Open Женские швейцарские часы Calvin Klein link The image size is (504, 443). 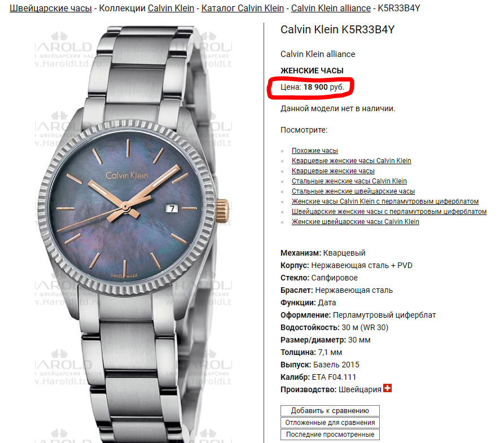click(355, 222)
